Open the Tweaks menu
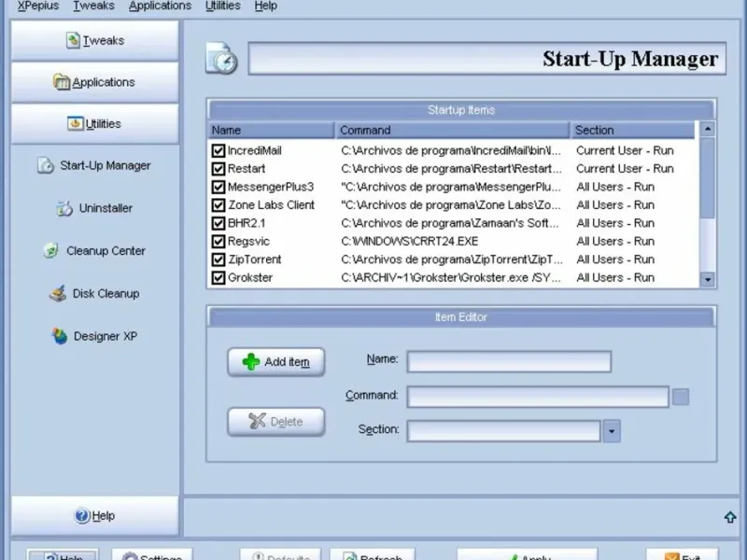This screenshot has height=560, width=747. [x=93, y=6]
